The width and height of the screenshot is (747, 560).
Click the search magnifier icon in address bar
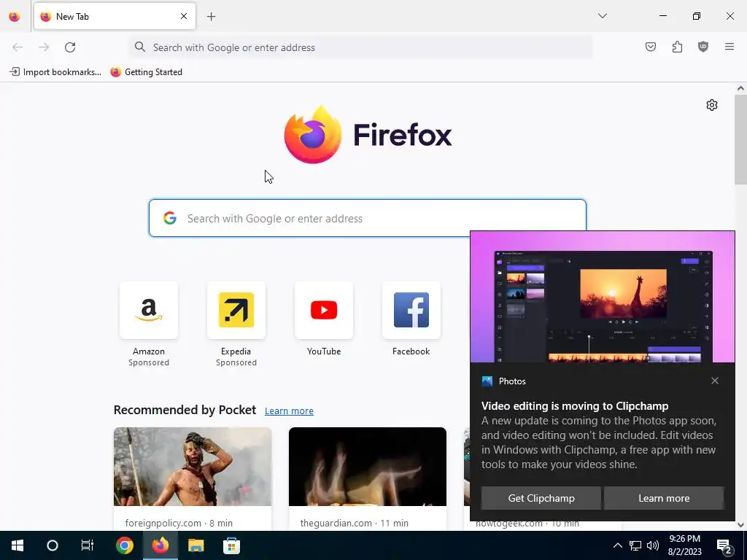point(139,47)
